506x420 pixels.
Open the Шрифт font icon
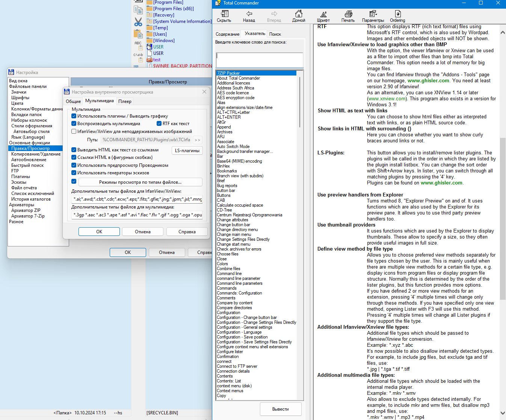click(323, 14)
